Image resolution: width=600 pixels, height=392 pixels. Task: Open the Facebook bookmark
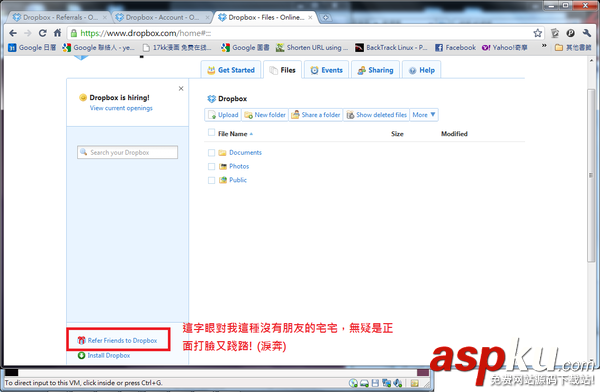[x=455, y=47]
